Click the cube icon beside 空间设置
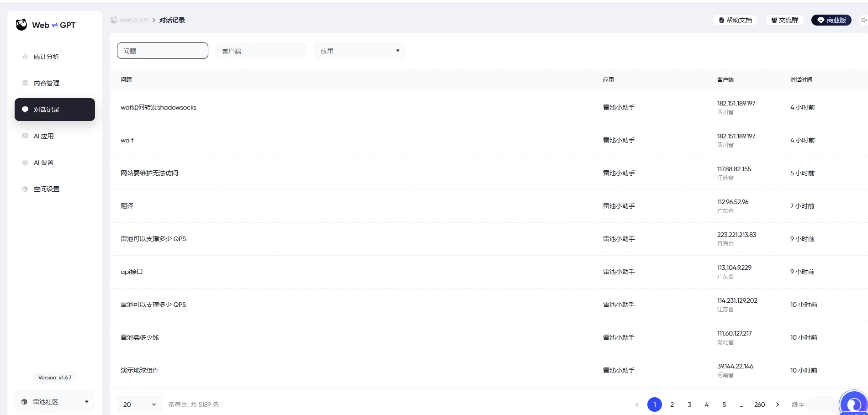Viewport: 868px width, 415px height. point(25,189)
